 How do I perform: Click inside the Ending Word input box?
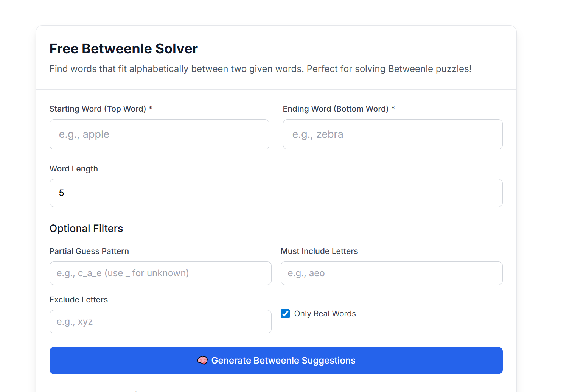click(393, 134)
